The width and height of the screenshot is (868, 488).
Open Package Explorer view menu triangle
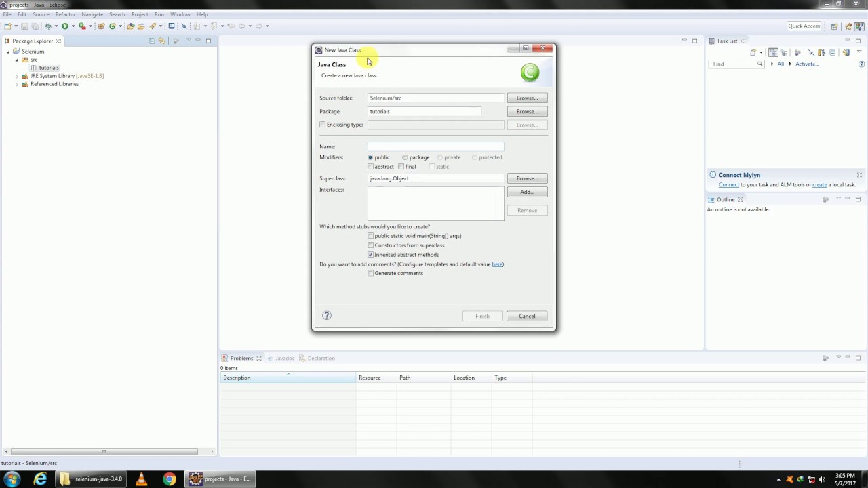[x=189, y=40]
